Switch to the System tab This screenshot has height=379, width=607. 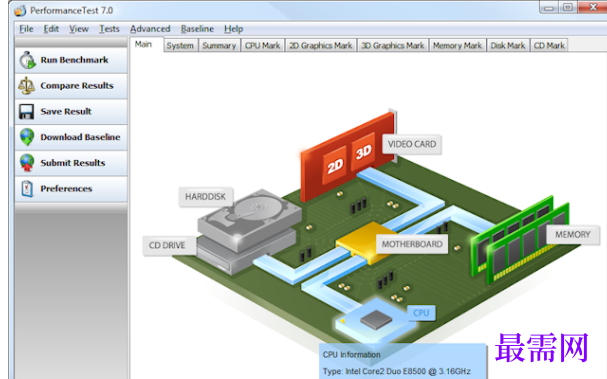tap(180, 45)
